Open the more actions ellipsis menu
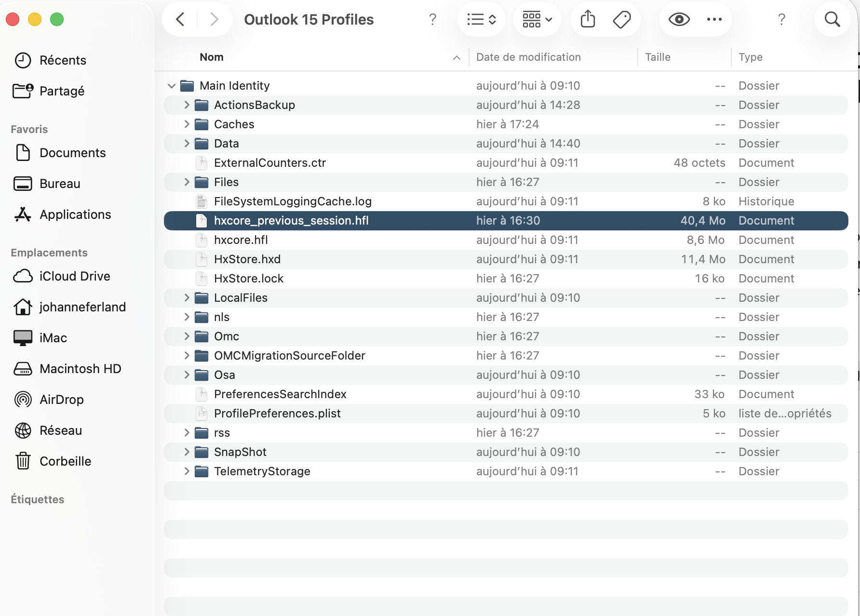Image resolution: width=860 pixels, height=616 pixels. click(714, 19)
